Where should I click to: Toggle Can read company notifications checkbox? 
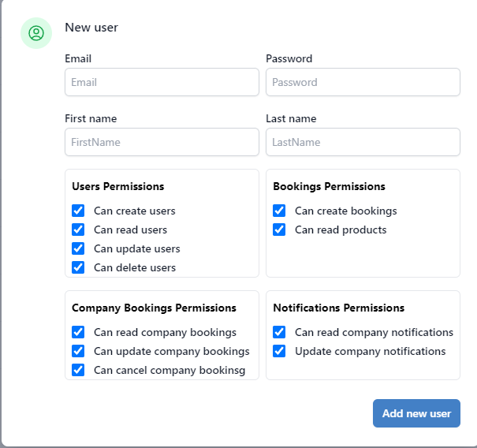click(x=279, y=332)
